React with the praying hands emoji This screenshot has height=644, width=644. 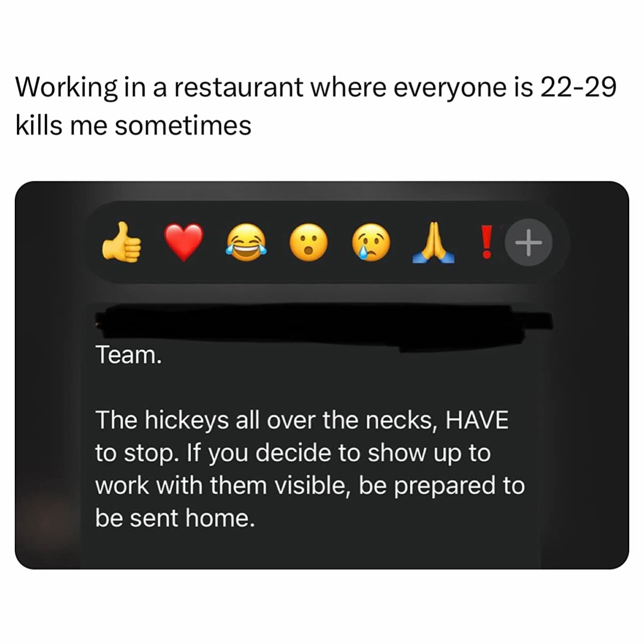coord(433,242)
